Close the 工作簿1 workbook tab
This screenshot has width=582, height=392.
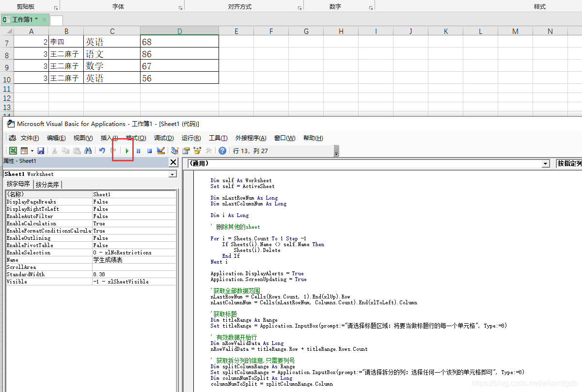click(44, 20)
